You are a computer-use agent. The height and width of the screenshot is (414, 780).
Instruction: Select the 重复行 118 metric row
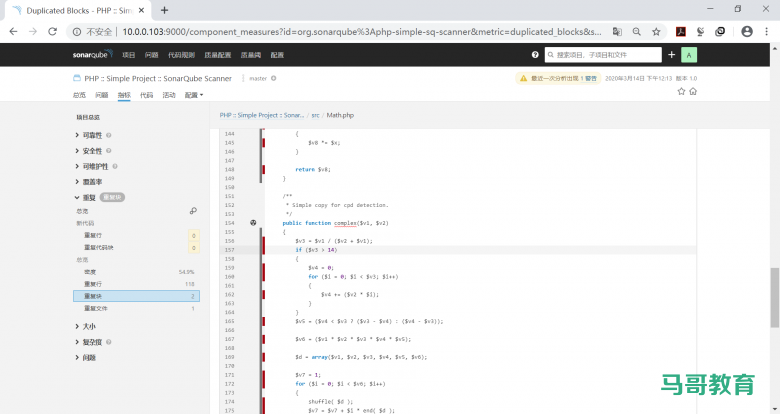click(x=136, y=284)
